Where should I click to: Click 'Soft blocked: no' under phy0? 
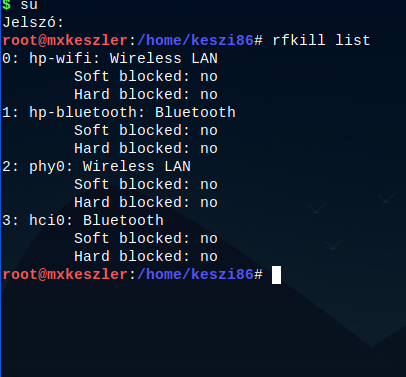pos(146,185)
